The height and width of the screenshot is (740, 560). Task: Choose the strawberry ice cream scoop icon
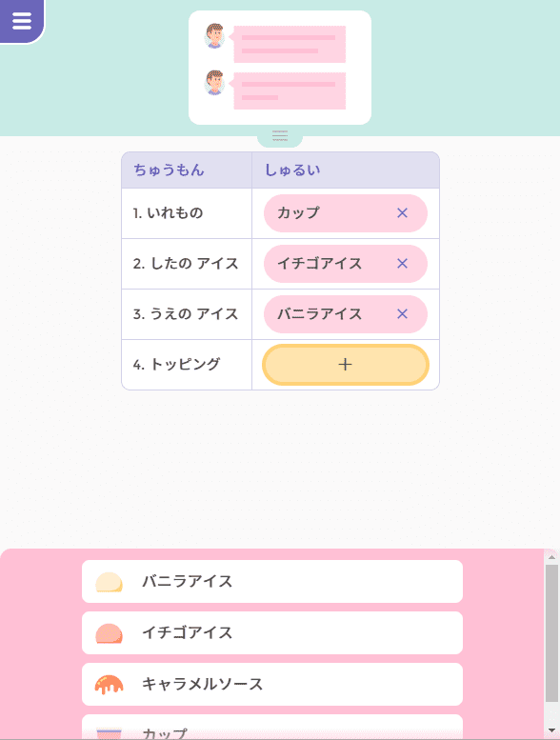[x=109, y=633]
